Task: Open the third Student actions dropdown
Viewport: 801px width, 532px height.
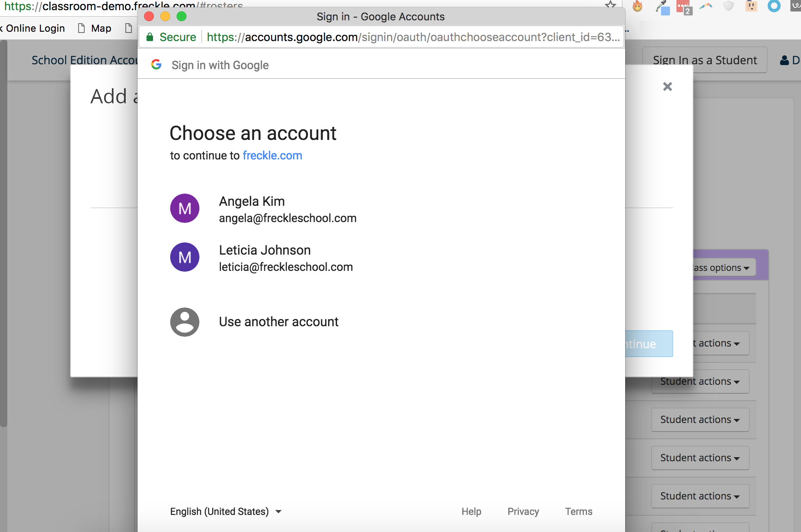Action: click(x=700, y=420)
